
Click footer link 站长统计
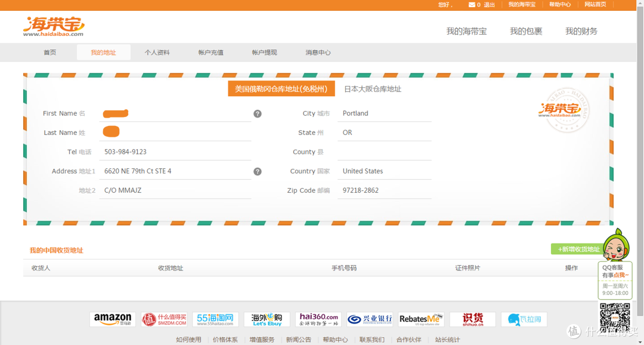point(447,340)
